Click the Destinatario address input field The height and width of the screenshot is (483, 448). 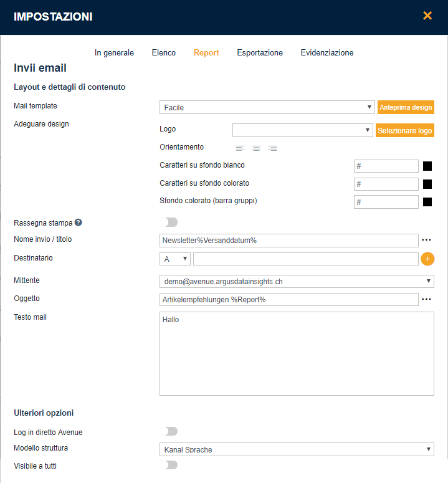(306, 259)
